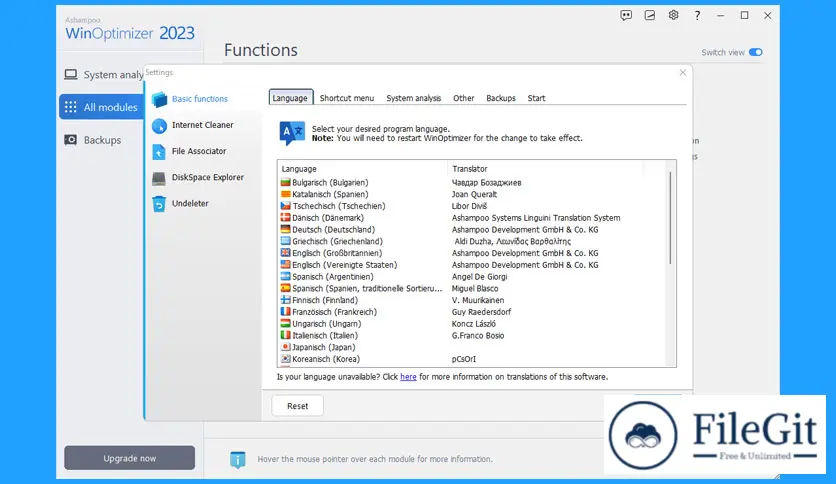
Task: Close the Settings dialog
Action: coord(682,72)
